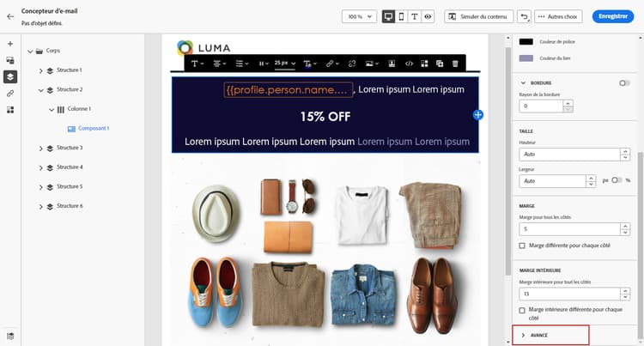Check Marge intérieure différente pour chaque côté
Image resolution: width=644 pixels, height=346 pixels.
click(522, 310)
